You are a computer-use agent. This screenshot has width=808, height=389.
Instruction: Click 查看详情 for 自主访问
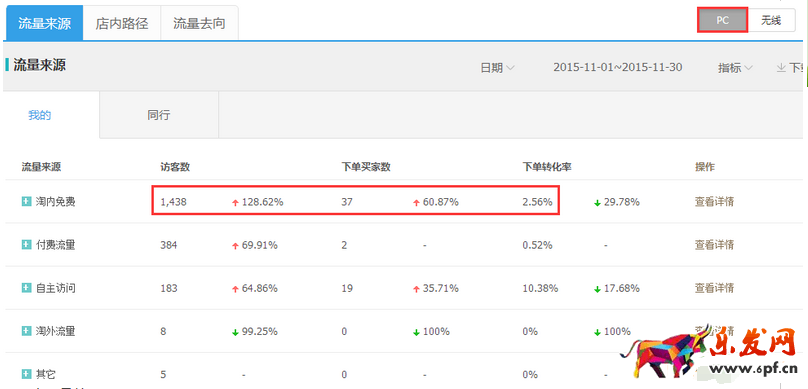click(714, 288)
